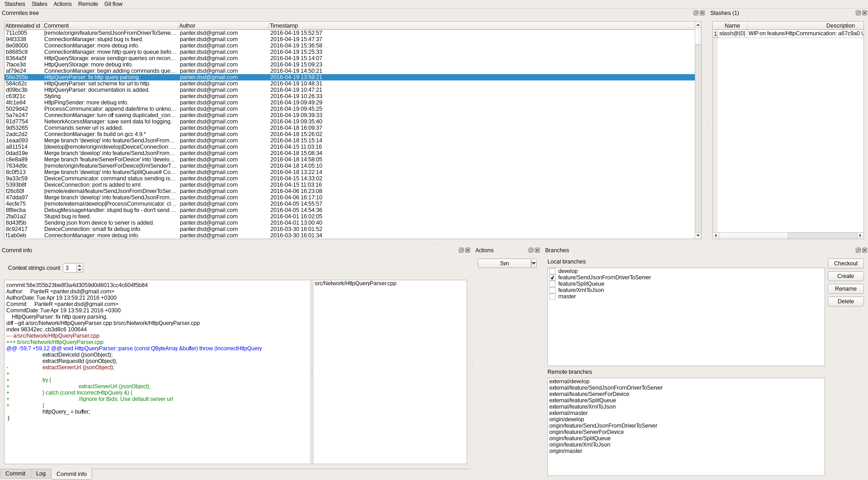Screen dimensions: 868x480
Task: Check the master local branch
Action: click(x=552, y=296)
